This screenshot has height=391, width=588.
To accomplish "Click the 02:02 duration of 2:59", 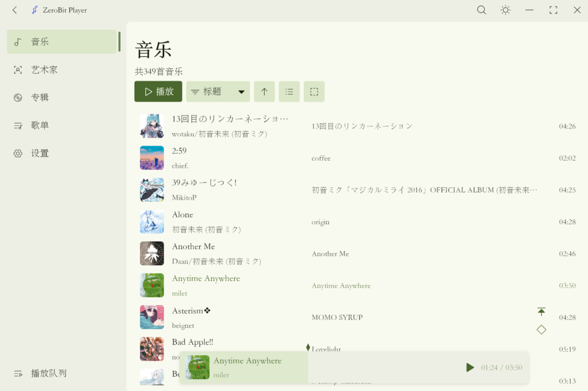I will (x=567, y=158).
